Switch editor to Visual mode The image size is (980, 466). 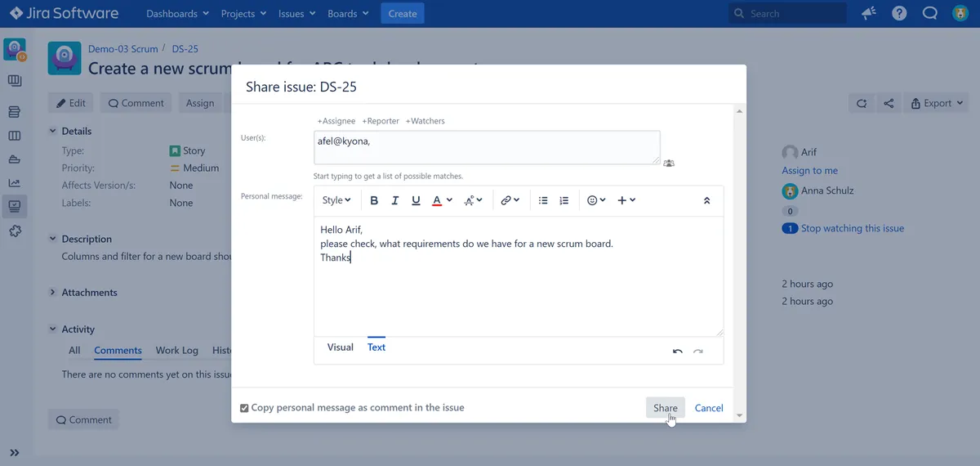click(x=341, y=347)
